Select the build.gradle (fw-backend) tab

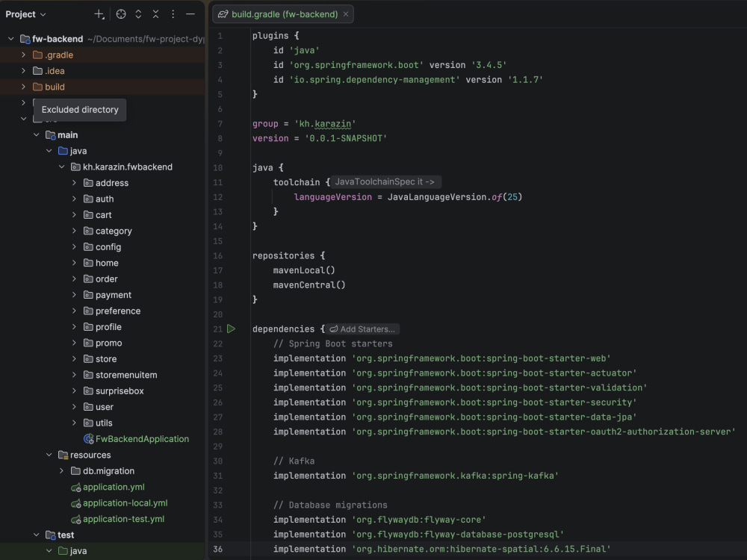click(285, 14)
